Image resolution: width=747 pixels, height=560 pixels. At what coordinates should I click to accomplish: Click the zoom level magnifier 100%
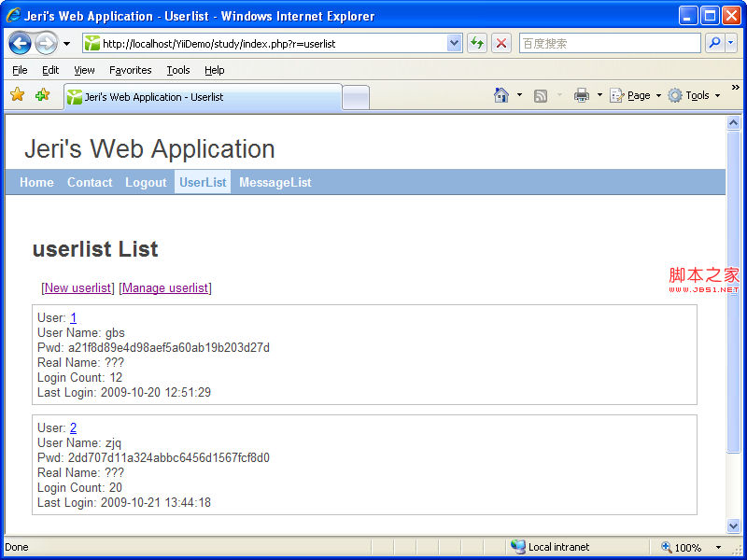(682, 547)
